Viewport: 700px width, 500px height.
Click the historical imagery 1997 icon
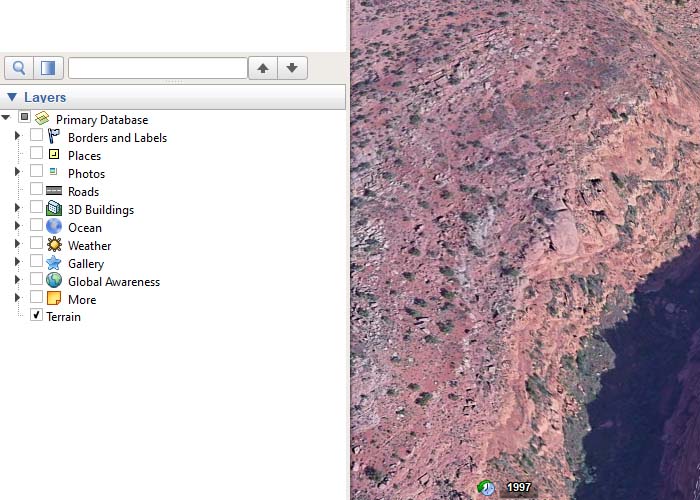[x=487, y=488]
